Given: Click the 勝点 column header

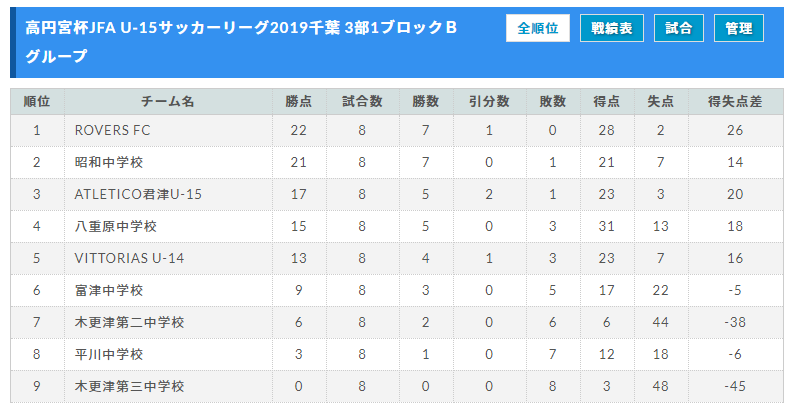Looking at the screenshot, I should coord(299,101).
